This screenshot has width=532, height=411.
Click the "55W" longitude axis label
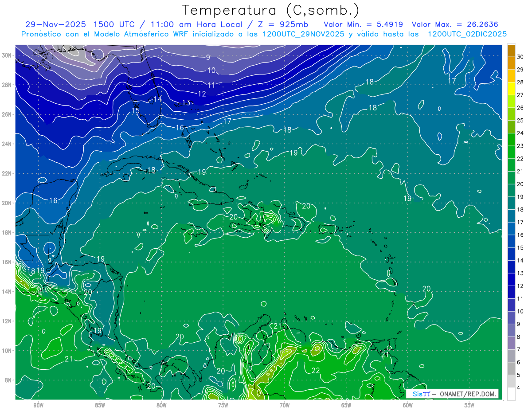469,405
